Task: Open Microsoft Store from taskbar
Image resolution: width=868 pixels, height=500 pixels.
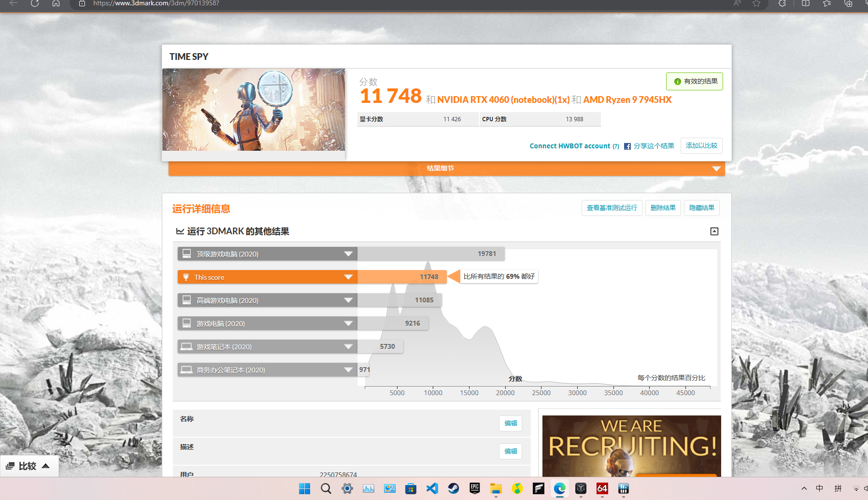Action: (x=411, y=488)
